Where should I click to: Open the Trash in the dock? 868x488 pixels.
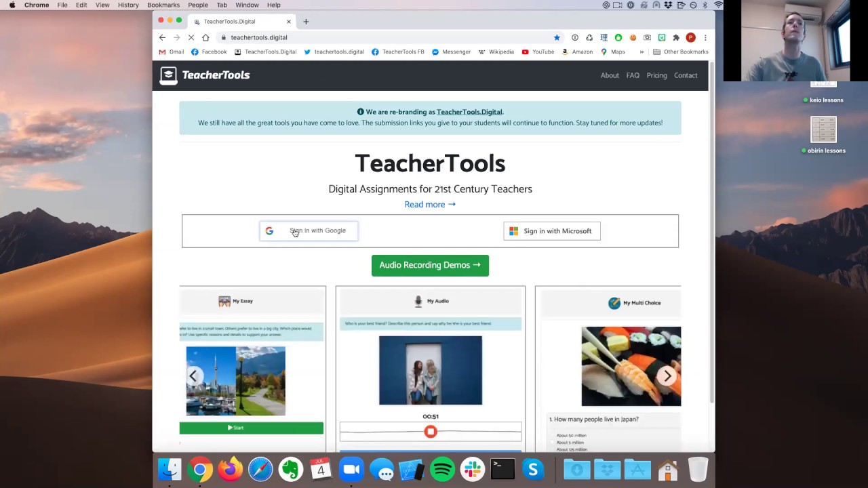tap(698, 469)
